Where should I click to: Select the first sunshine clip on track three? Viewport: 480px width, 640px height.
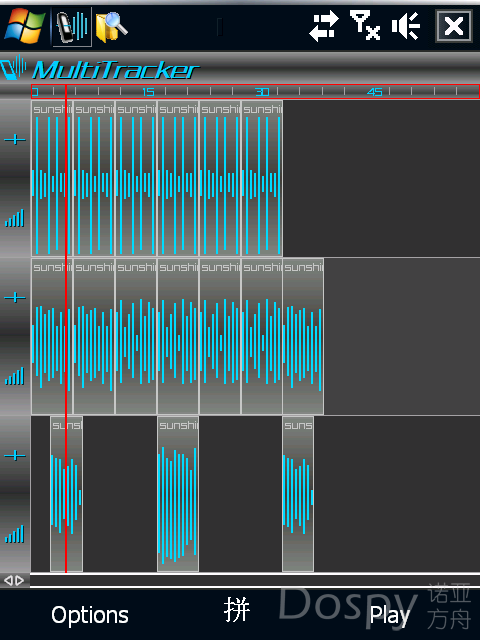click(x=67, y=494)
